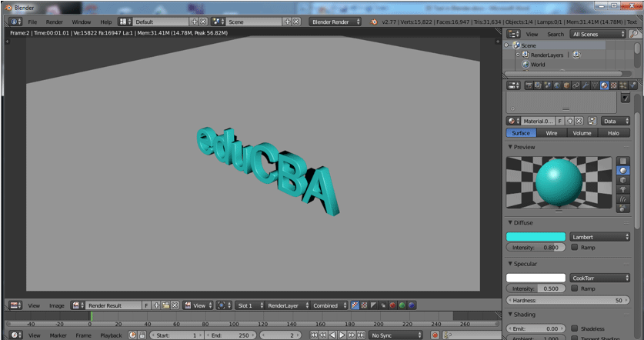The image size is (644, 340).
Task: Select large sphere with sky preview type
Action: tap(623, 208)
